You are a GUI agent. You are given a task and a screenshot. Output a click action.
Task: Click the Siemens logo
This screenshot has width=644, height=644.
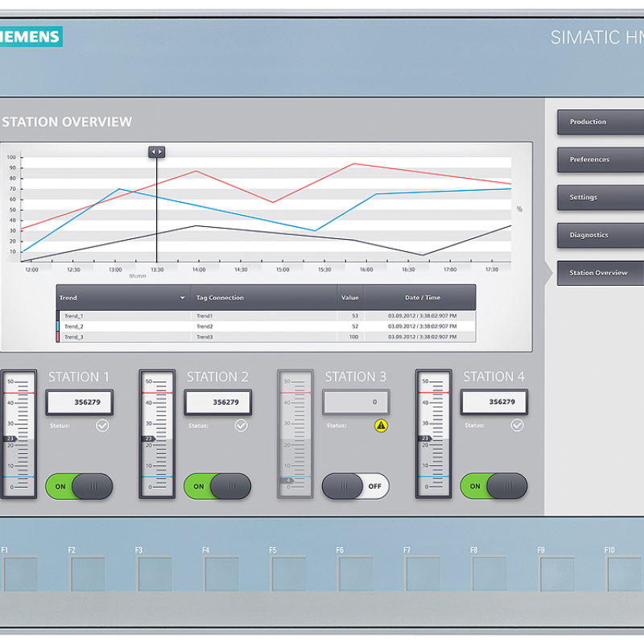pyautogui.click(x=31, y=36)
